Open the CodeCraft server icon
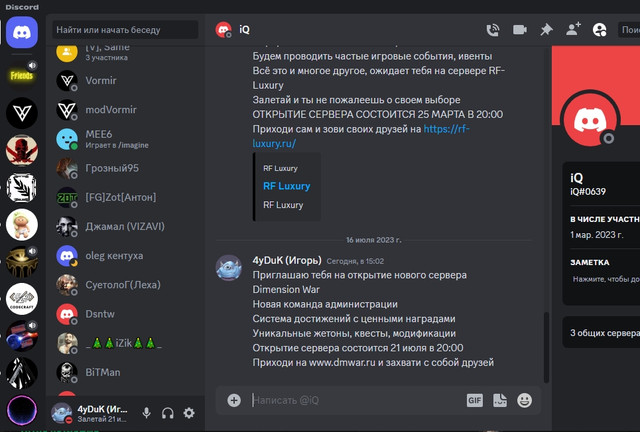Image resolution: width=640 pixels, height=432 pixels. [x=22, y=299]
